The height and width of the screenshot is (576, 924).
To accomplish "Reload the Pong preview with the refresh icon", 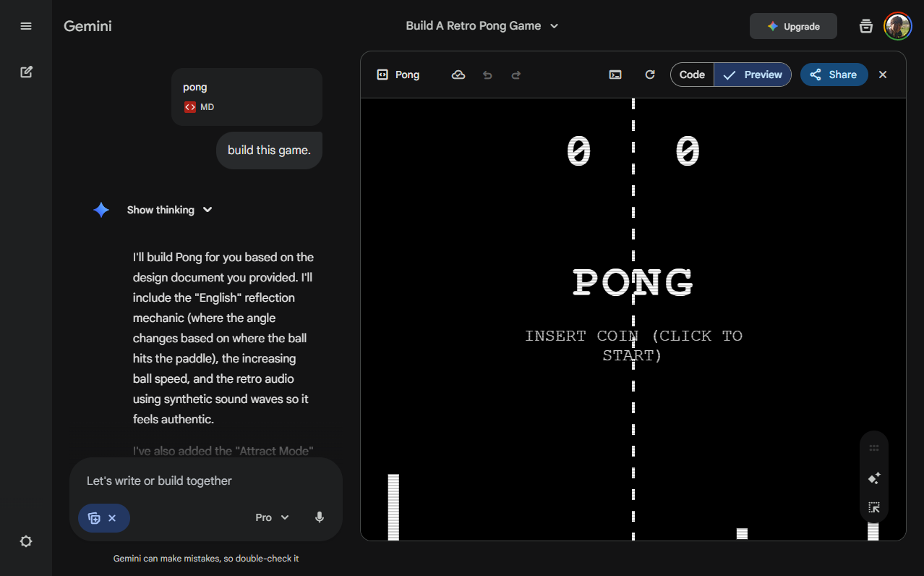I will coord(650,75).
